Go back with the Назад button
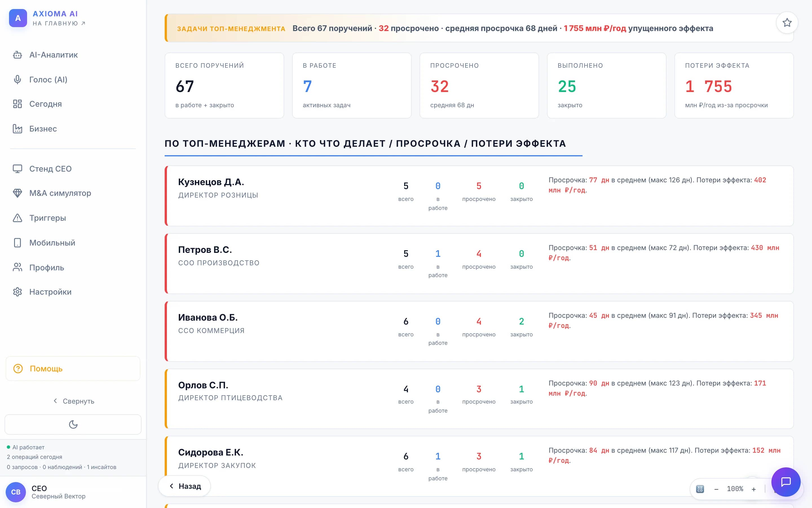This screenshot has height=508, width=812. click(x=185, y=486)
